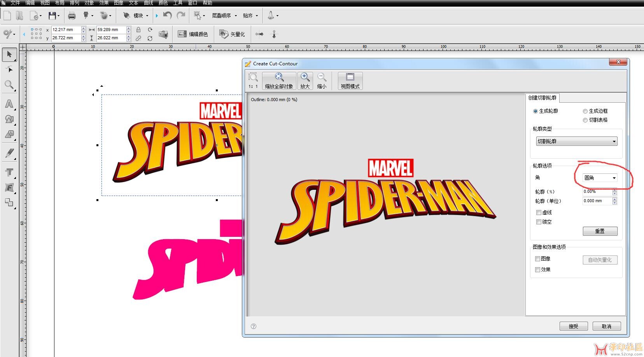This screenshot has height=357, width=644.
Task: Click the help question mark icon
Action: [254, 326]
